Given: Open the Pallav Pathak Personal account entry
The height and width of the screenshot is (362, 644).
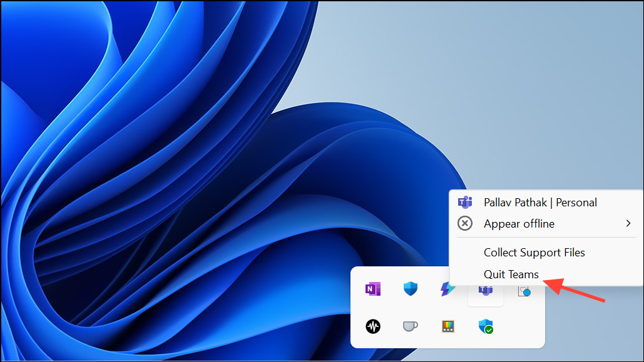Looking at the screenshot, I should (540, 202).
